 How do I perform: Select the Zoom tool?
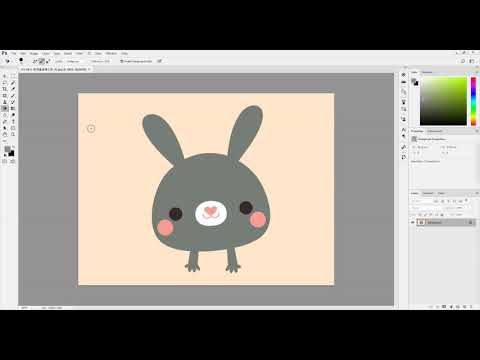(x=13, y=134)
